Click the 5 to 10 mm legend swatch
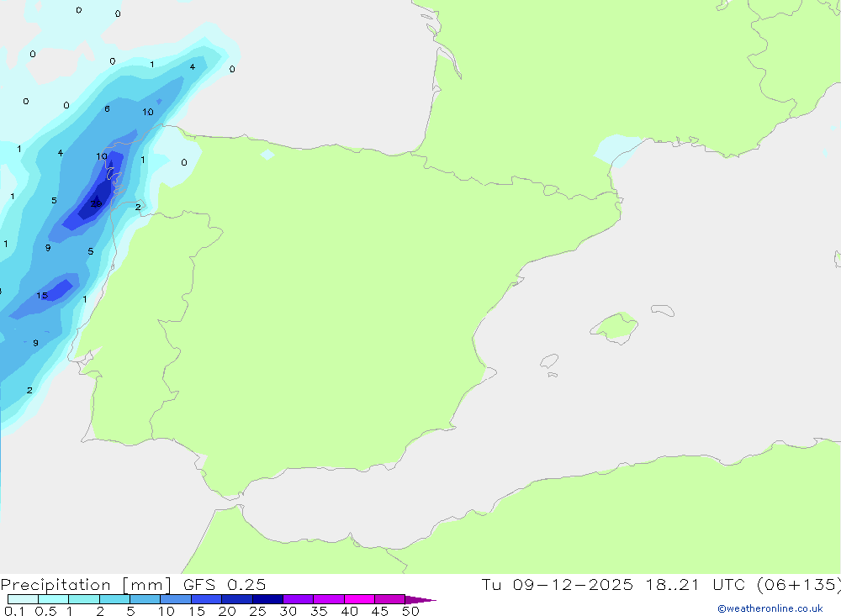 (145, 599)
